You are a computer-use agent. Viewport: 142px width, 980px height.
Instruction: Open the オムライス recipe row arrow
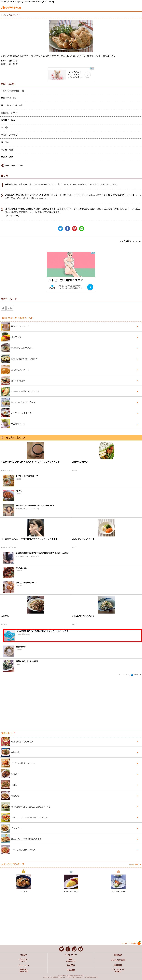point(137,337)
